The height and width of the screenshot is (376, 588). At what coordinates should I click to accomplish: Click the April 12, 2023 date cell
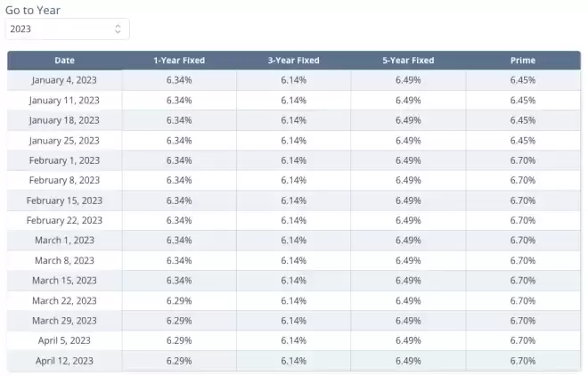coord(64,361)
